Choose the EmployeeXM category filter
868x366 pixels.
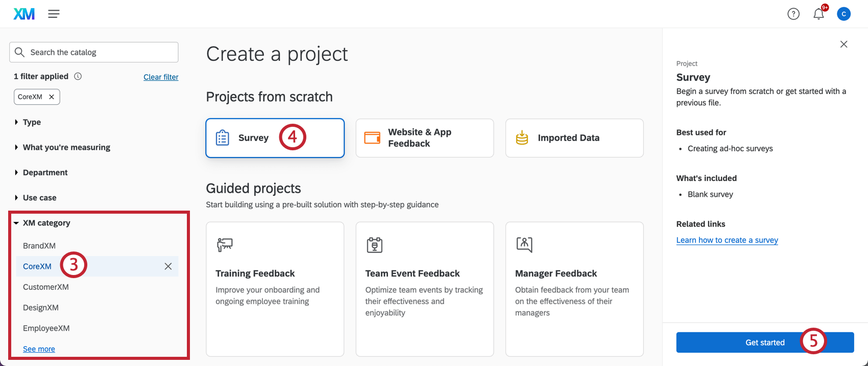click(46, 328)
